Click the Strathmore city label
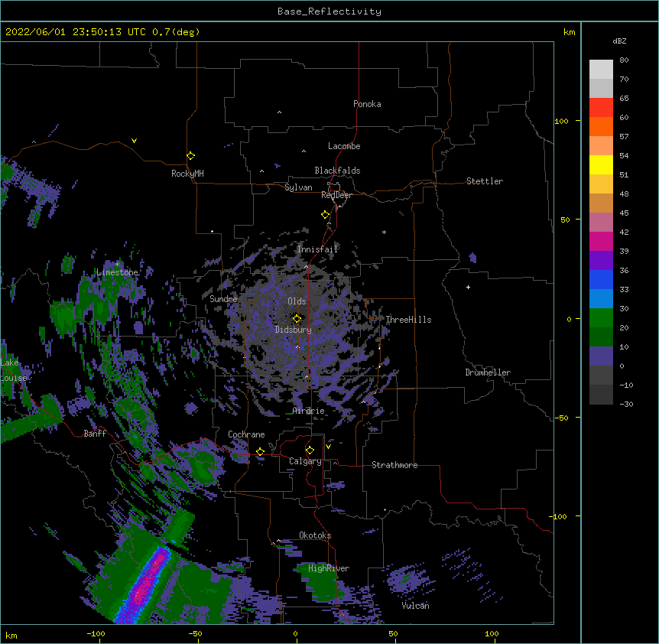This screenshot has width=659, height=644. (394, 465)
